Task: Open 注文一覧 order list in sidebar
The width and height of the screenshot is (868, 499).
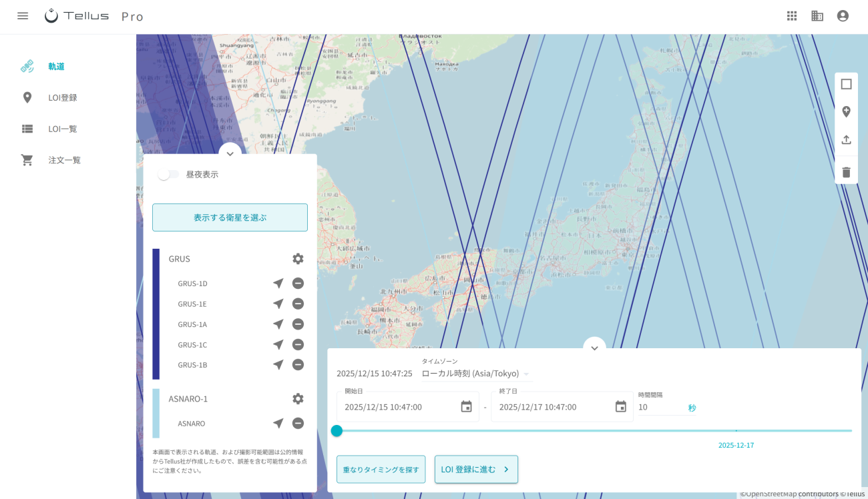Action: [64, 160]
